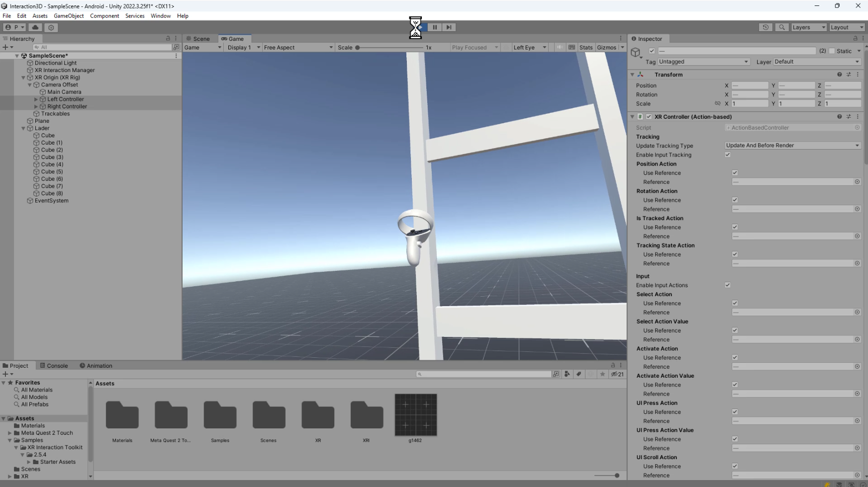Open the Update Tracking Type dropdown
The height and width of the screenshot is (487, 868).
pos(792,146)
